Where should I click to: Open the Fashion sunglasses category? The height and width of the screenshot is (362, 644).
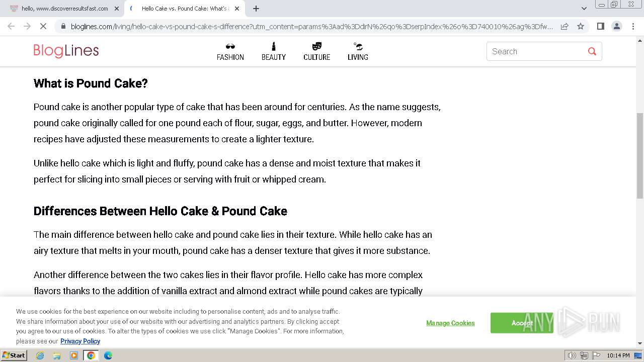point(230,51)
